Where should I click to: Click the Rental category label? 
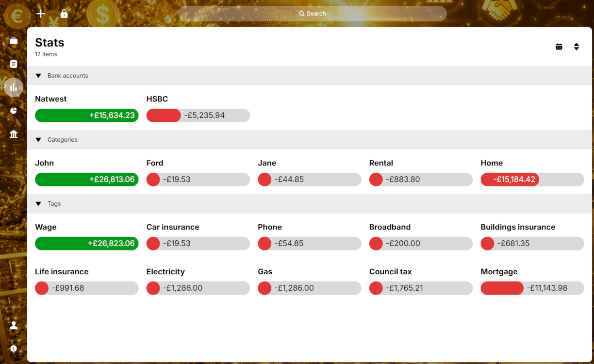(x=381, y=163)
